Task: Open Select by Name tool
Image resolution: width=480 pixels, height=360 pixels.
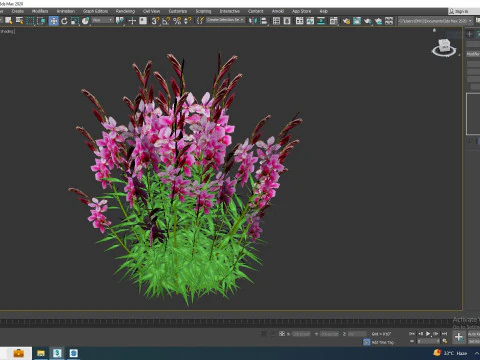Action: point(19,21)
